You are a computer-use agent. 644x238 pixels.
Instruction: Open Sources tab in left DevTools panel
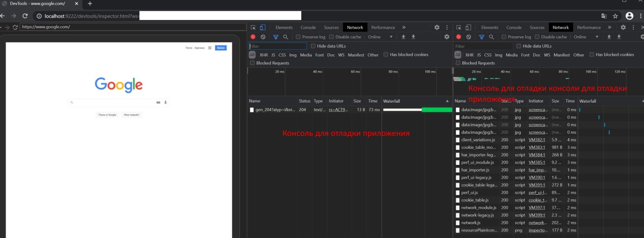click(331, 28)
